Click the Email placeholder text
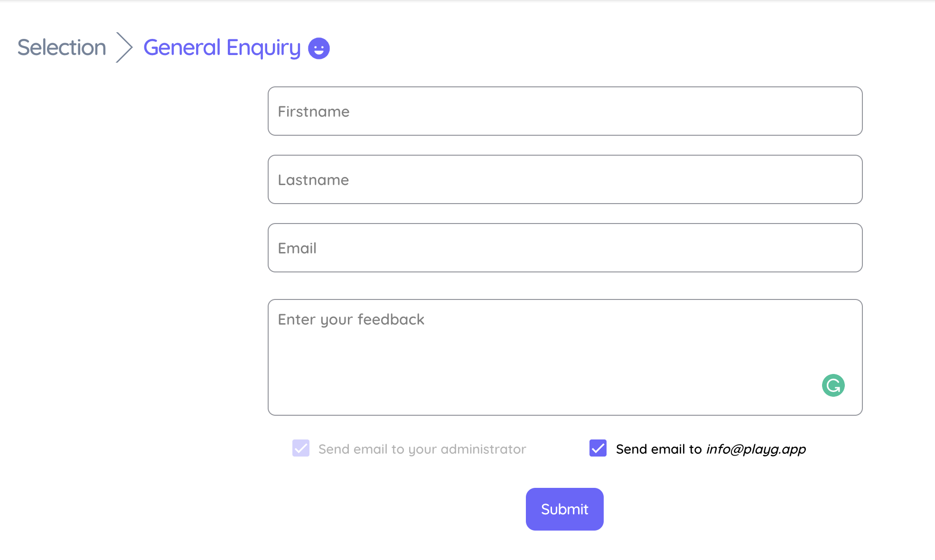The image size is (935, 560). (297, 248)
